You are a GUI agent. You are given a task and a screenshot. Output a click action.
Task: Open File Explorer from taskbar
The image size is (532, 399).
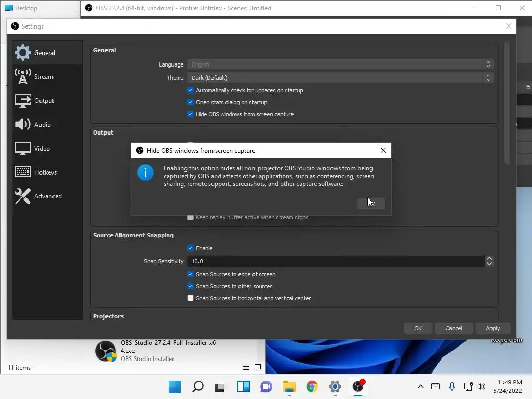click(289, 387)
